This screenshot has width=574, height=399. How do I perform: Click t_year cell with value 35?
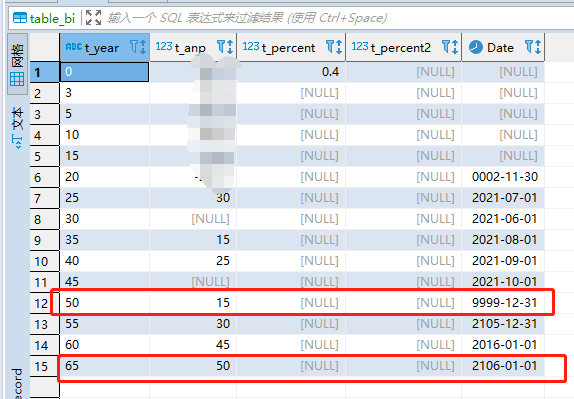(x=105, y=240)
